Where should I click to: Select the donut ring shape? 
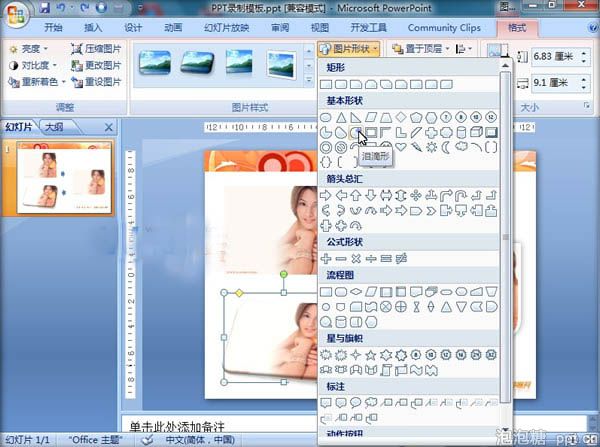click(x=326, y=147)
